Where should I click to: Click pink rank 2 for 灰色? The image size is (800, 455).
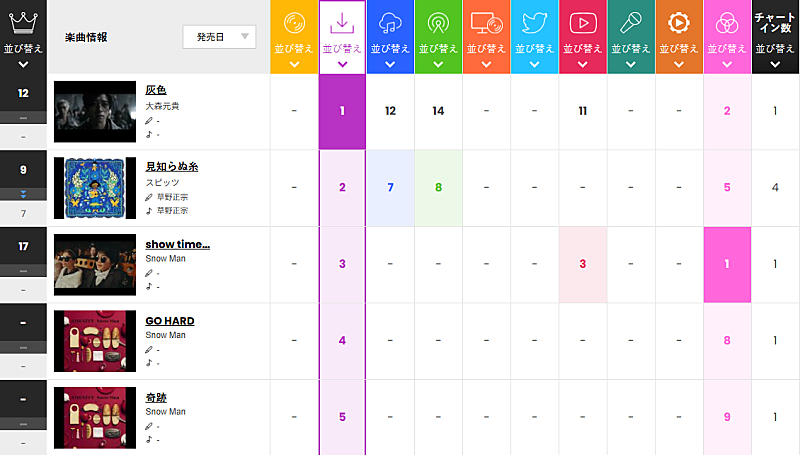(x=727, y=111)
